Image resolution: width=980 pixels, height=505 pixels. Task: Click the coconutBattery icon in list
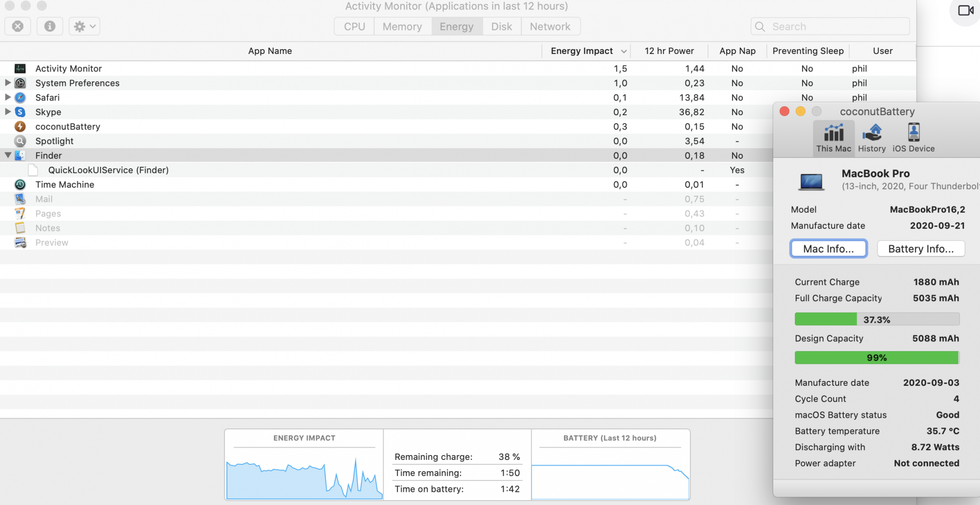click(x=20, y=126)
